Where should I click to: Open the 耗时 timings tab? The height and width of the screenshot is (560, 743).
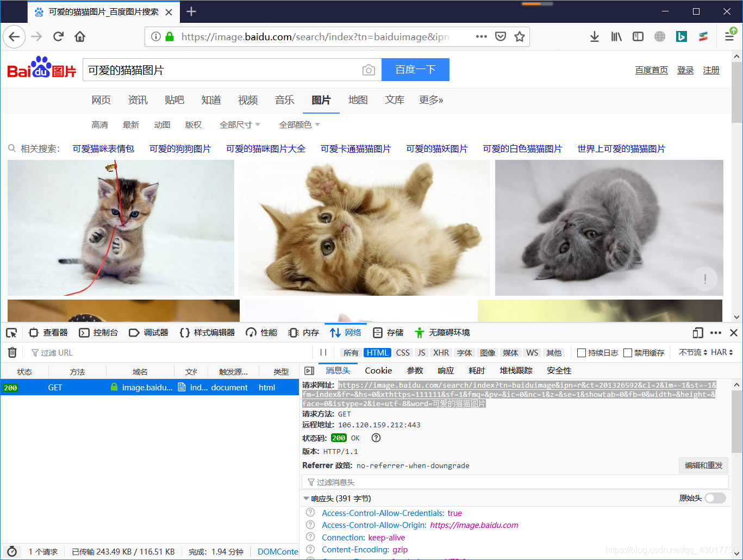477,370
